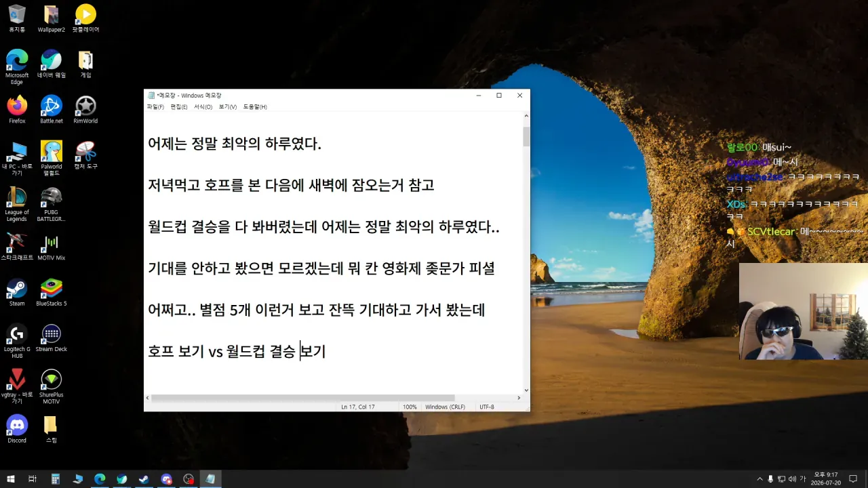Open the 스타크래프트 desktop shortcut
The width and height of the screenshot is (868, 488).
click(x=17, y=247)
